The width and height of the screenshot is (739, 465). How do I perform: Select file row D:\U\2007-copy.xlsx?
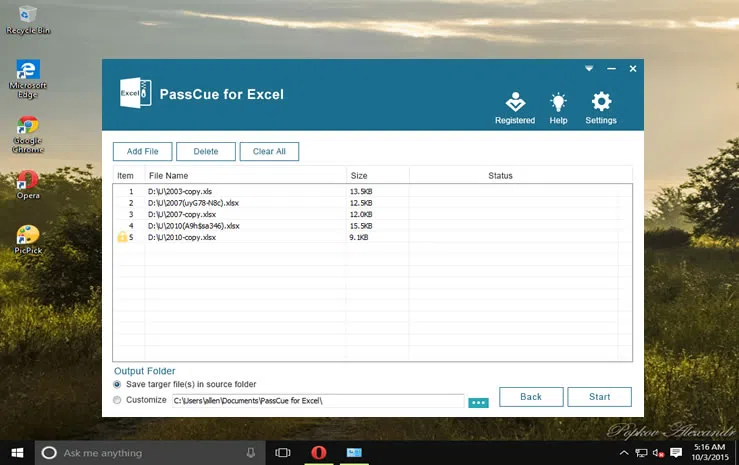coord(372,214)
